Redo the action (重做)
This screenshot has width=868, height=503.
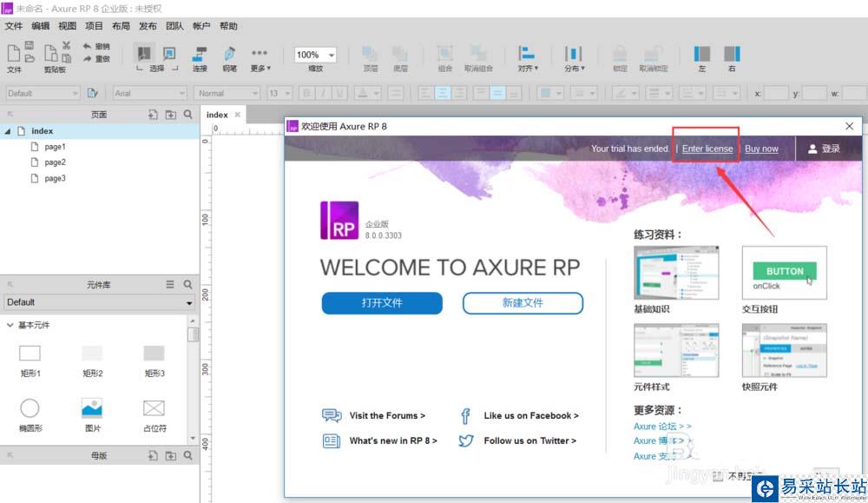coord(96,59)
